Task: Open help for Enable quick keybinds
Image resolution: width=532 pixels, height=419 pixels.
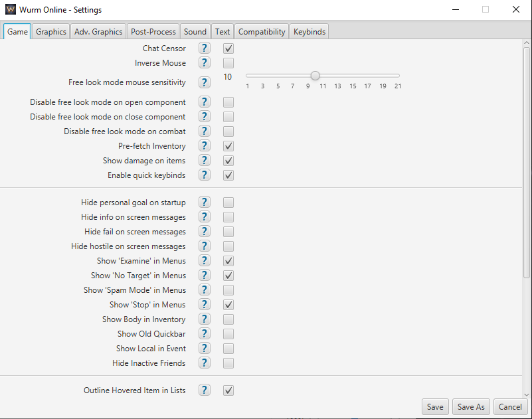Action: [x=205, y=175]
